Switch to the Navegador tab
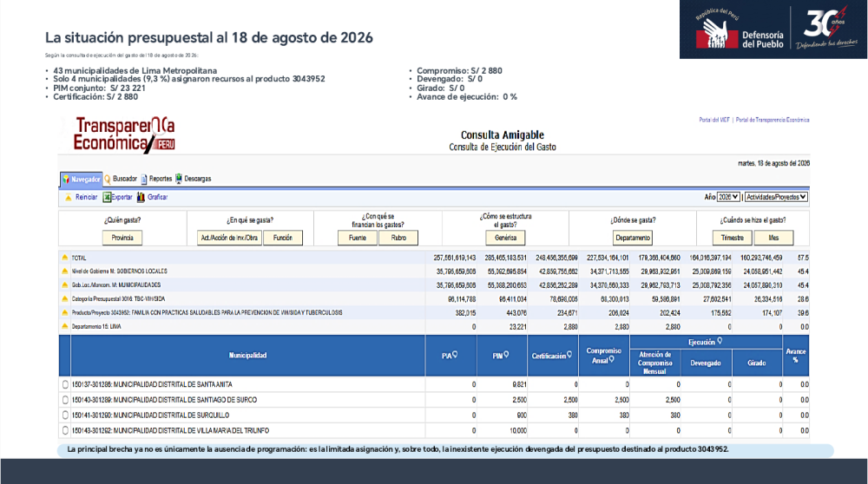 82,180
